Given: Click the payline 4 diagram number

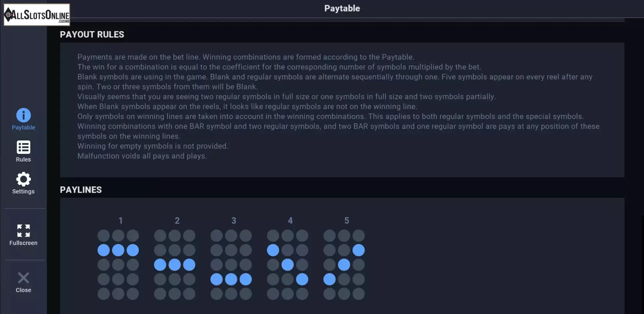Looking at the screenshot, I should (x=290, y=221).
